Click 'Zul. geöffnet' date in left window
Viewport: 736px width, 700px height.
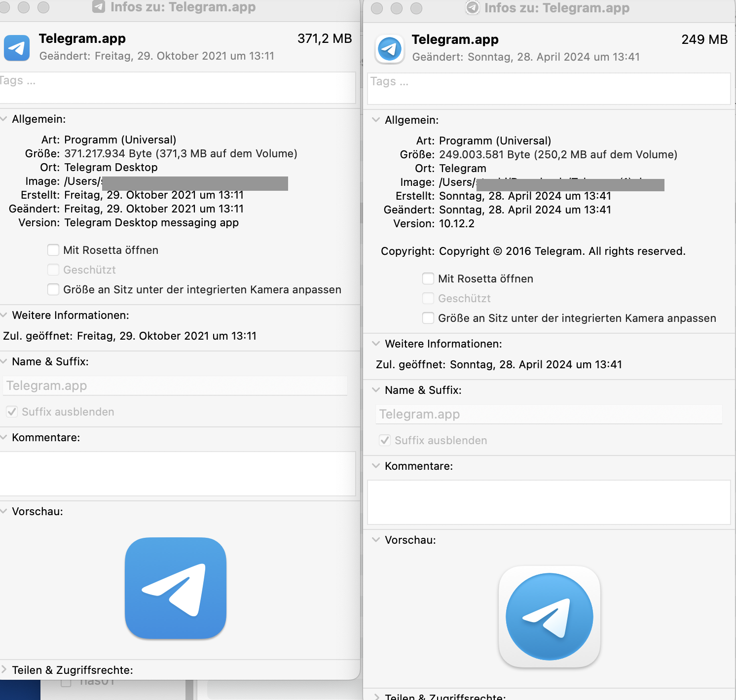click(x=167, y=336)
